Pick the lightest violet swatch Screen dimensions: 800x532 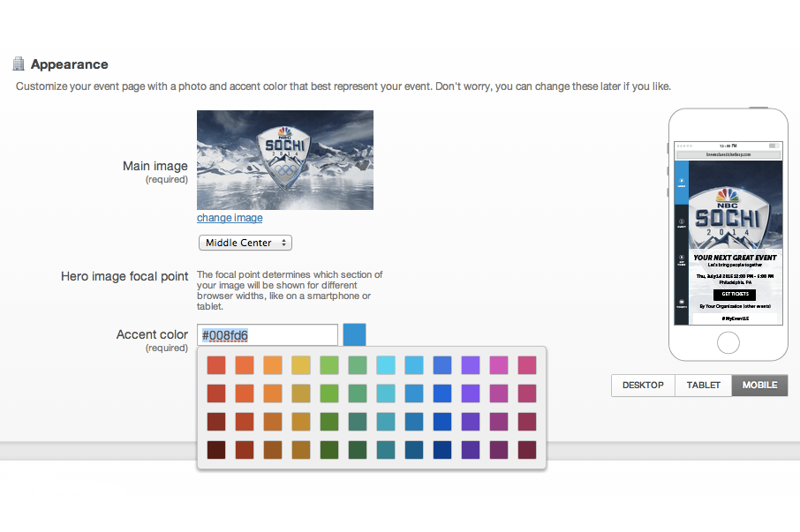pyautogui.click(x=471, y=365)
